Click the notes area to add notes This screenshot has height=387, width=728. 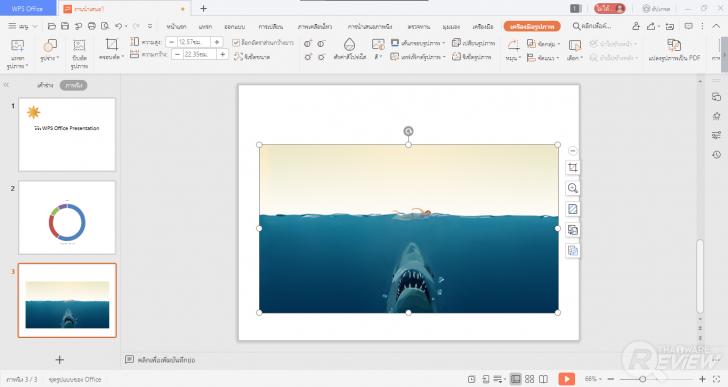(x=166, y=360)
